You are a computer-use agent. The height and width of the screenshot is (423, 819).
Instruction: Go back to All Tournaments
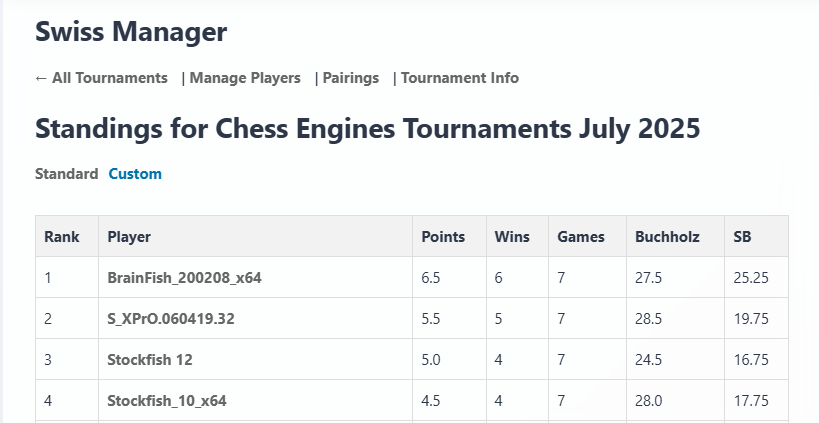(101, 78)
